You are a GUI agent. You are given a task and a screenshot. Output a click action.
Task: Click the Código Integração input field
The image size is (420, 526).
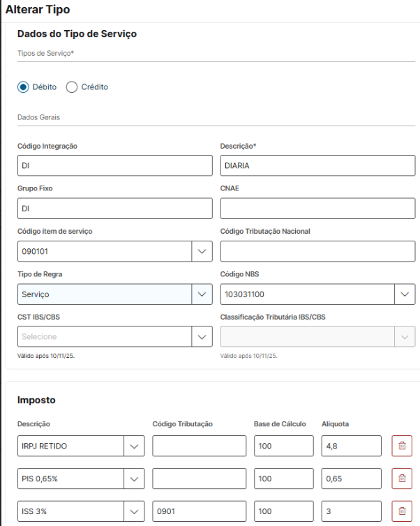114,165
